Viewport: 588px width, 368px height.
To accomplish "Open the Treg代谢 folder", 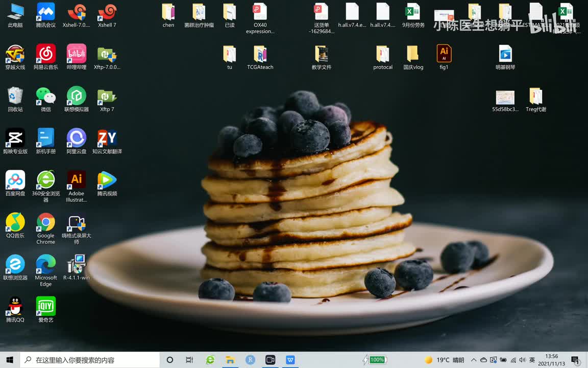I will click(x=536, y=100).
